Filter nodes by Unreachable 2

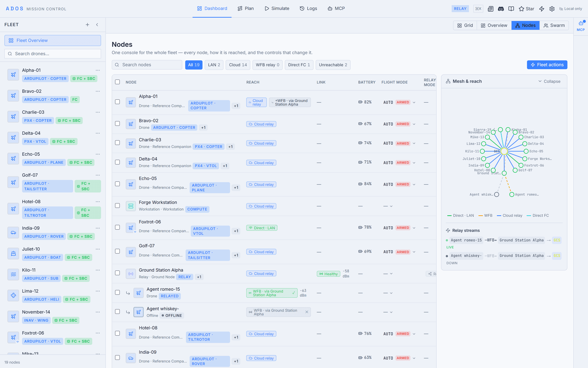click(333, 65)
